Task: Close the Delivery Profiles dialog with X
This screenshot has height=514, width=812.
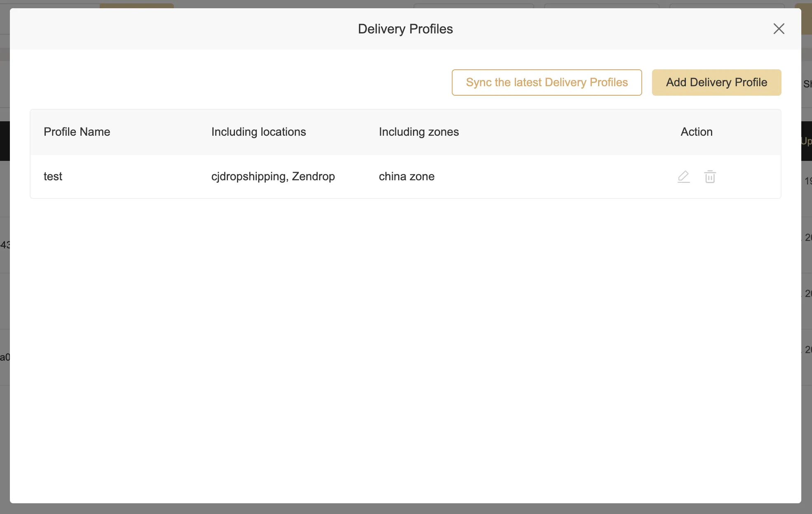Action: (779, 29)
